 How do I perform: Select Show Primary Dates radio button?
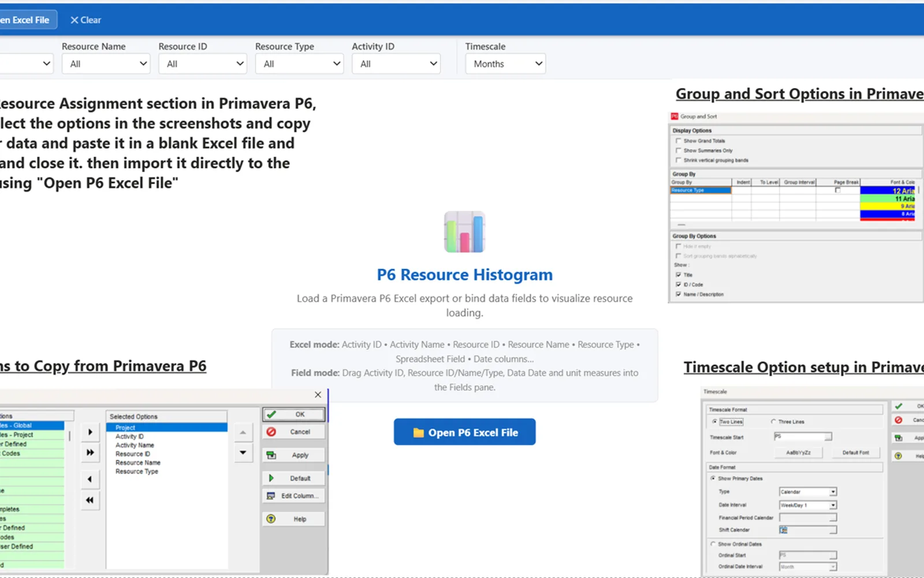click(713, 479)
